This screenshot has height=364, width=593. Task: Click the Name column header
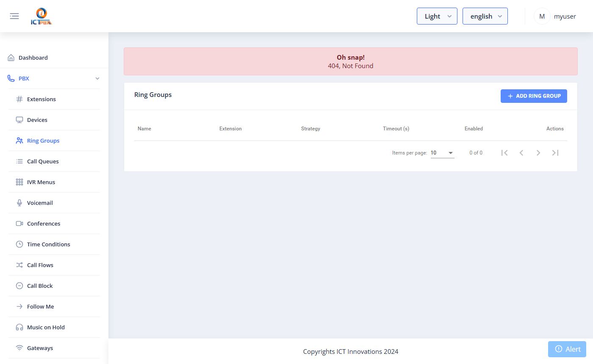(144, 129)
